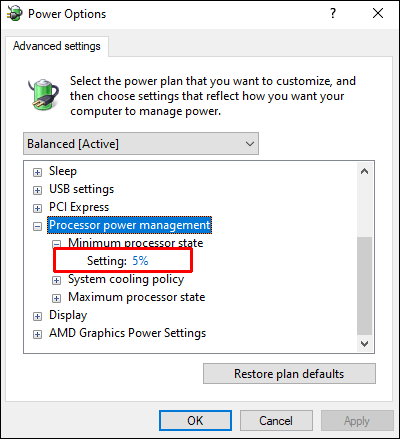Viewport: 400px width, 439px height.
Task: Collapse Minimum processor state node
Action: point(56,244)
